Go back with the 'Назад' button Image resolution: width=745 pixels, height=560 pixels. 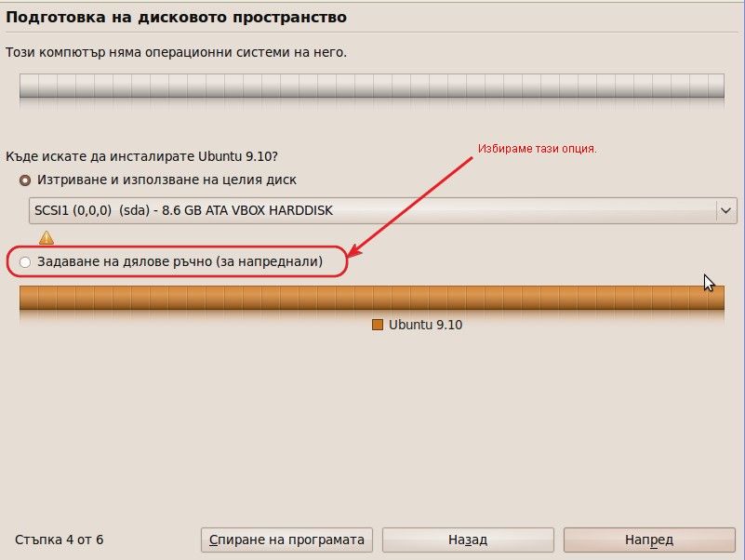point(468,540)
